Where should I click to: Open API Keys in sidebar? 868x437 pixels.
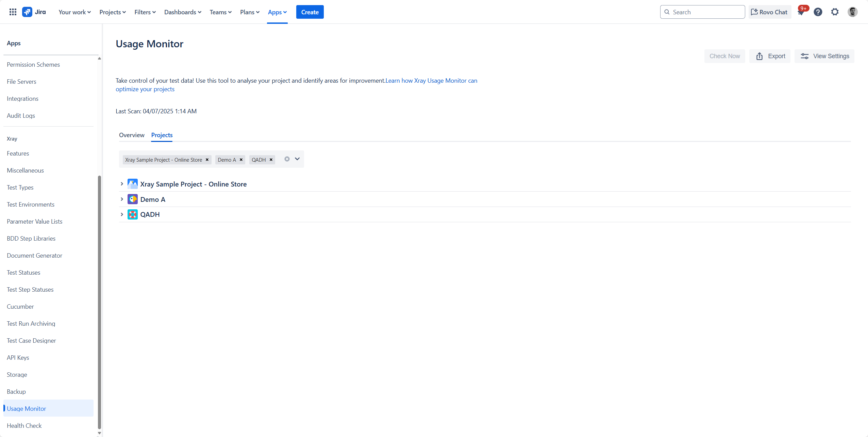[18, 358]
